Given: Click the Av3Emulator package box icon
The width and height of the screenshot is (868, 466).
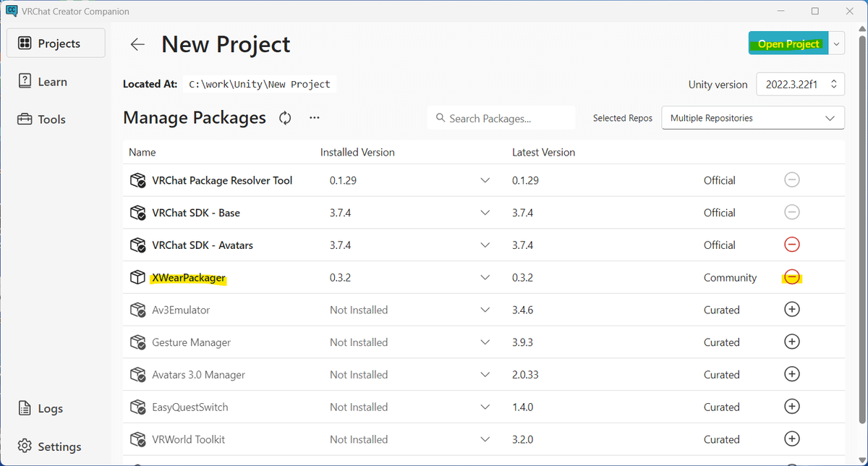Looking at the screenshot, I should point(137,310).
